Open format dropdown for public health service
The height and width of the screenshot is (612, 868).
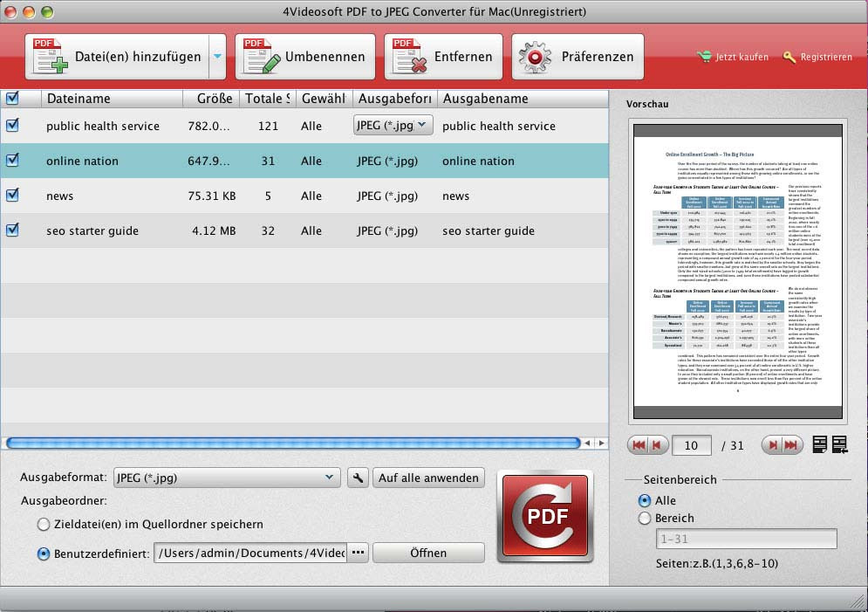pyautogui.click(x=393, y=125)
